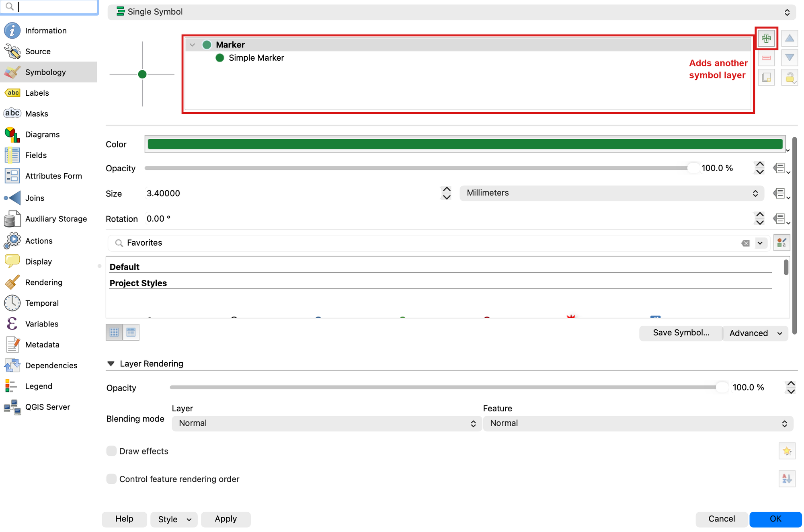Open the Single Symbol renderer dropdown

451,12
